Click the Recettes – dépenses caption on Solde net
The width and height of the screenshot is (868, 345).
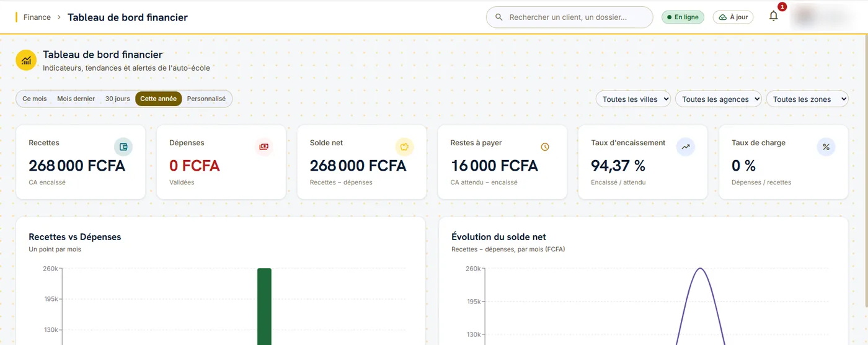341,182
